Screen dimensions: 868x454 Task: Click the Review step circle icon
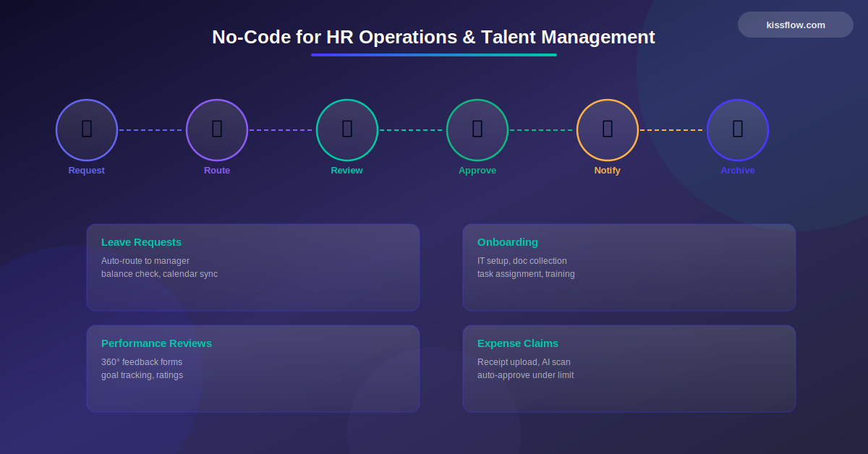click(x=347, y=130)
